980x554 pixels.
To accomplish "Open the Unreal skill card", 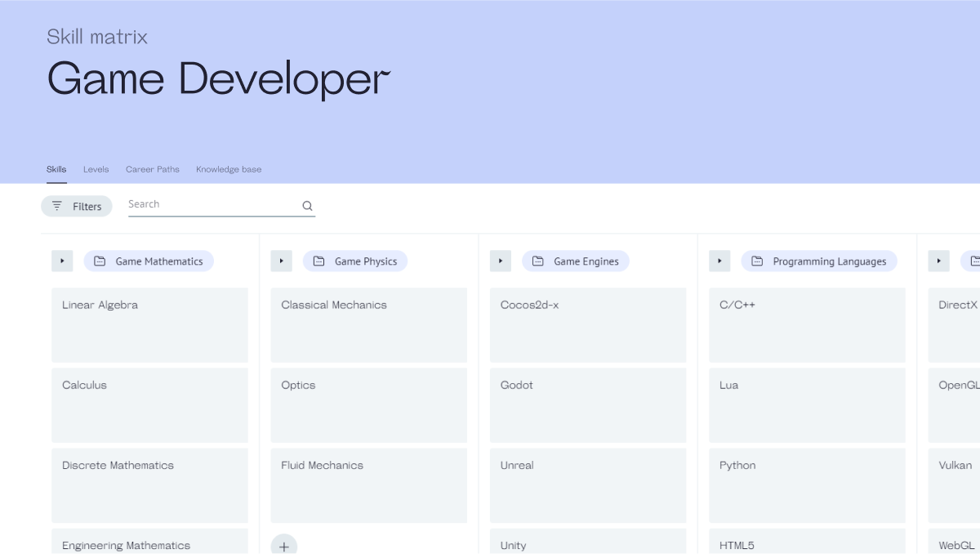I will pyautogui.click(x=588, y=485).
